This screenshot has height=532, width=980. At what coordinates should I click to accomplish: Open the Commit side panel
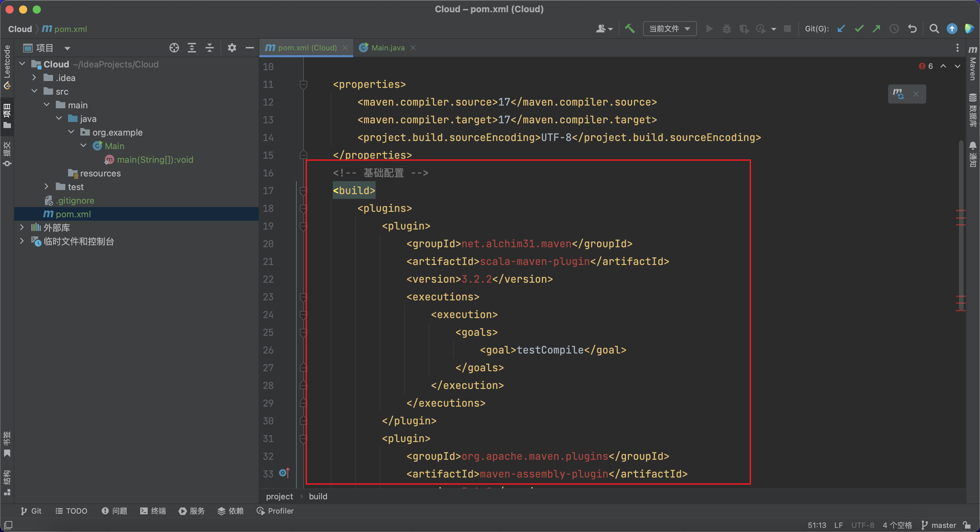(7, 154)
